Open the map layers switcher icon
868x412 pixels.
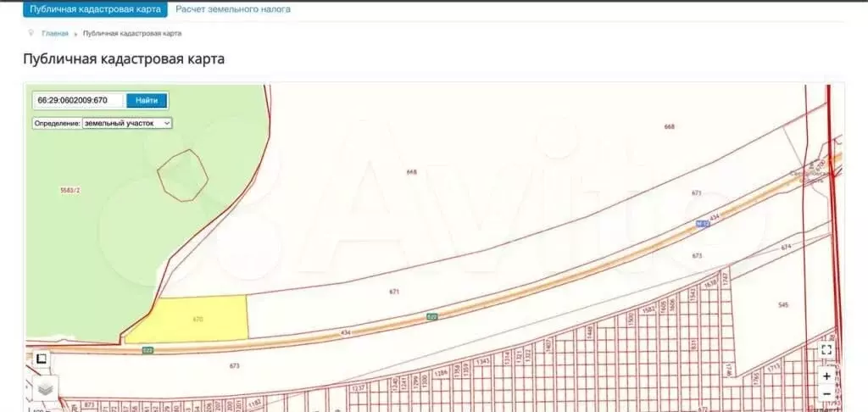click(45, 389)
